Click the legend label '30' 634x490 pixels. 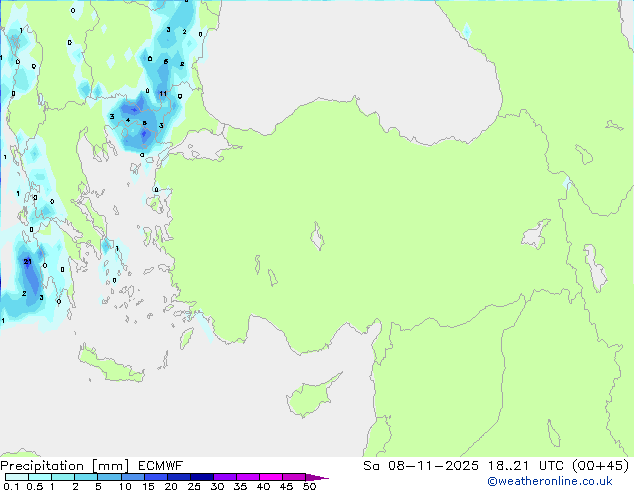pyautogui.click(x=217, y=486)
